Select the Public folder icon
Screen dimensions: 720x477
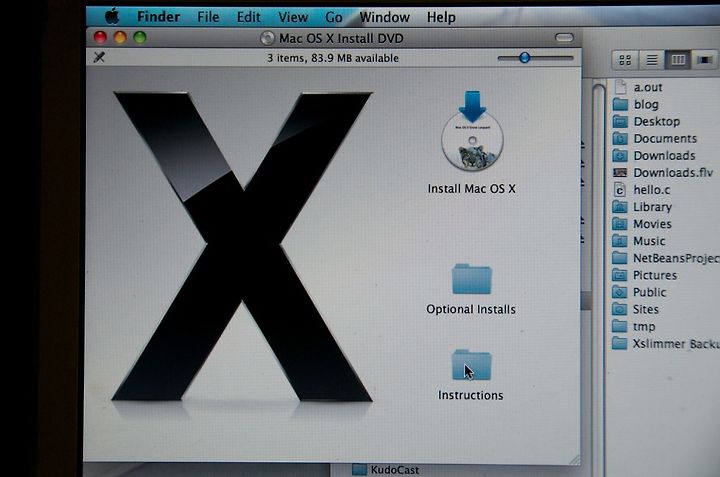tap(619, 292)
